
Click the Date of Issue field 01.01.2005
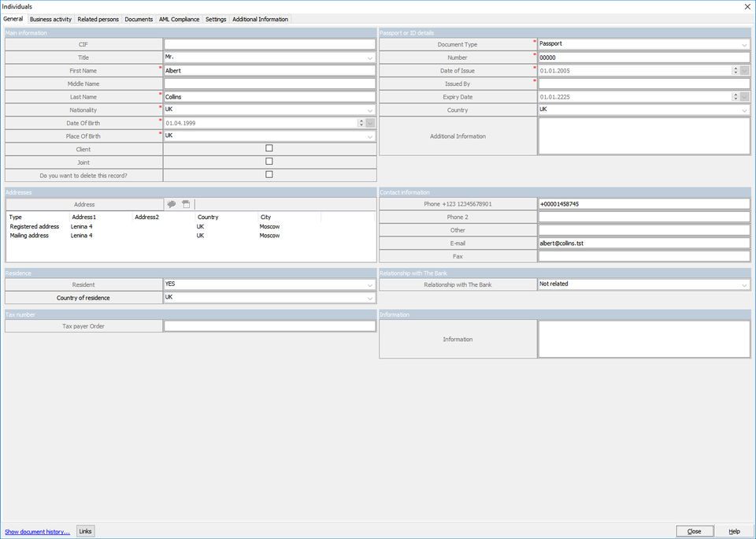click(x=635, y=70)
